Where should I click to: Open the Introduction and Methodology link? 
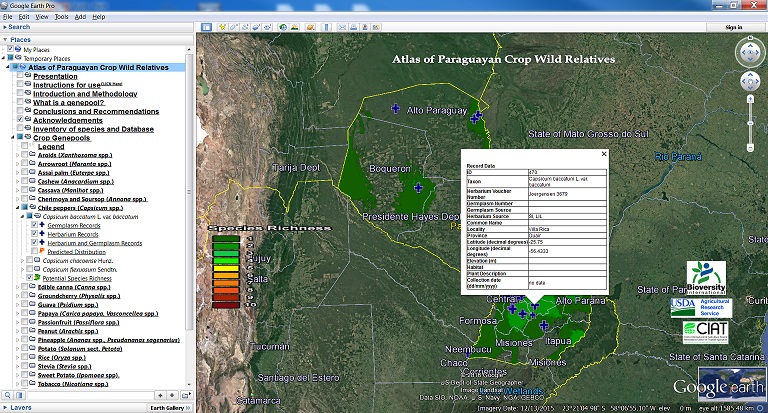pyautogui.click(x=85, y=94)
